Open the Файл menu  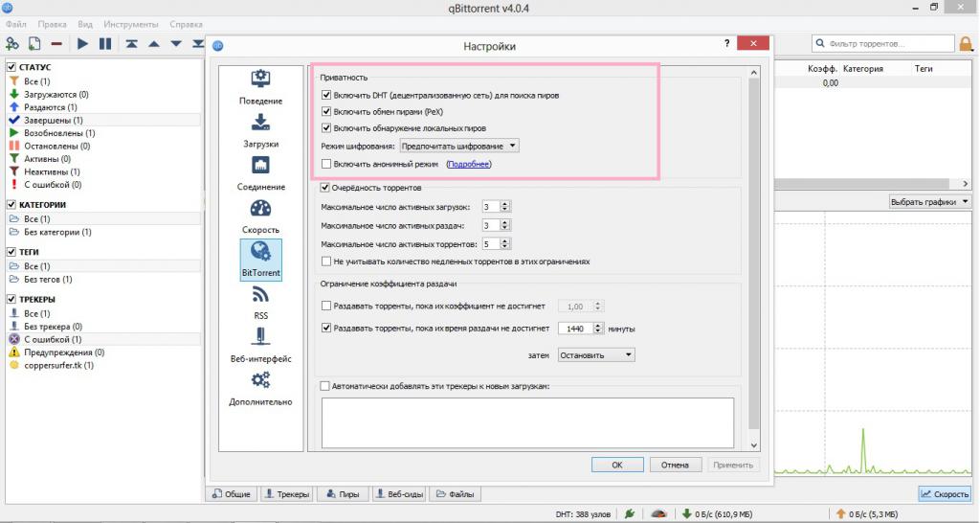[15, 24]
